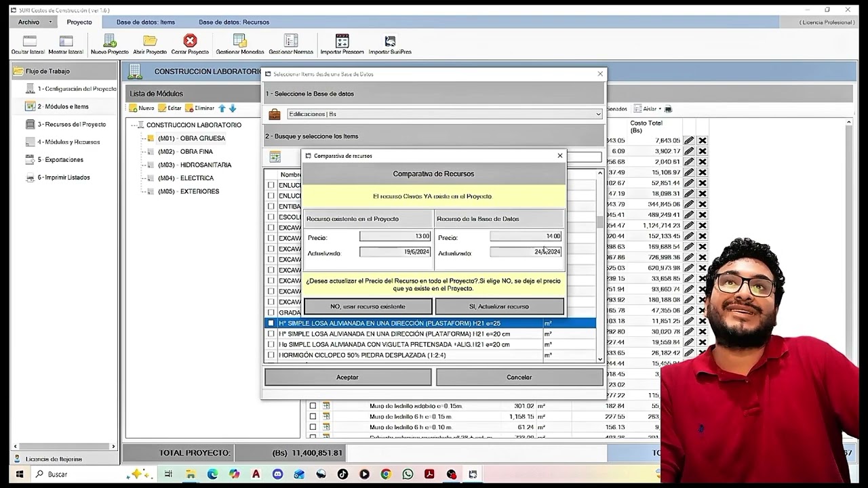Click the Importar SuriPres icon
868x488 pixels.
coord(390,41)
